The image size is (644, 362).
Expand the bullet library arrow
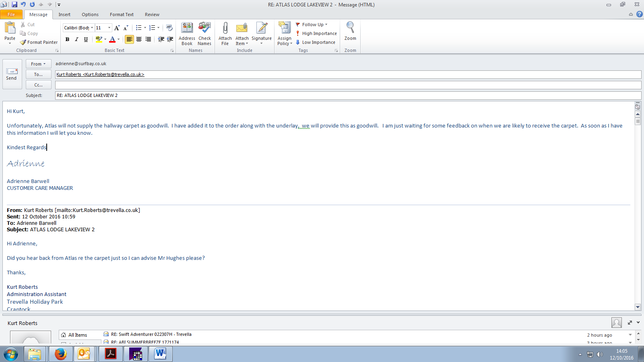(145, 28)
